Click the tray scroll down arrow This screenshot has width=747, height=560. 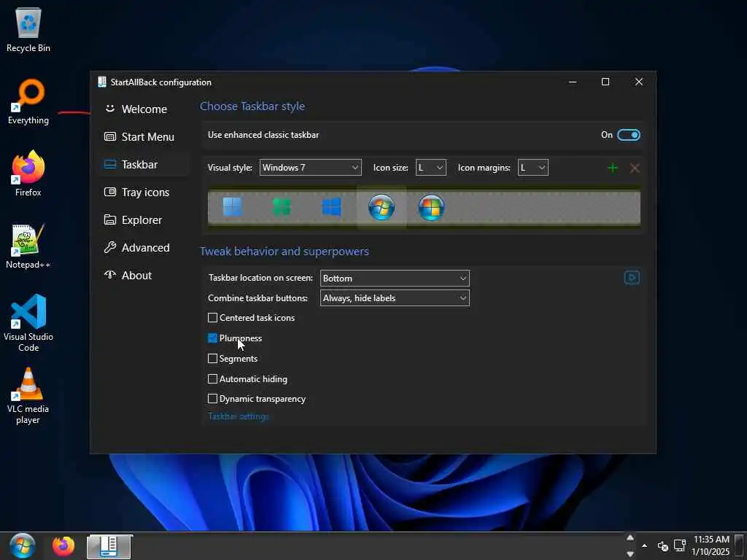click(x=630, y=554)
